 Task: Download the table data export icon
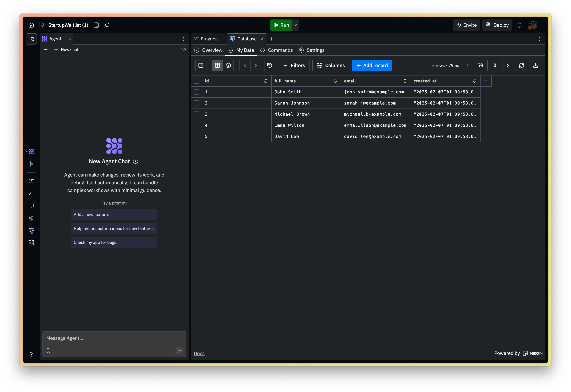click(x=535, y=65)
